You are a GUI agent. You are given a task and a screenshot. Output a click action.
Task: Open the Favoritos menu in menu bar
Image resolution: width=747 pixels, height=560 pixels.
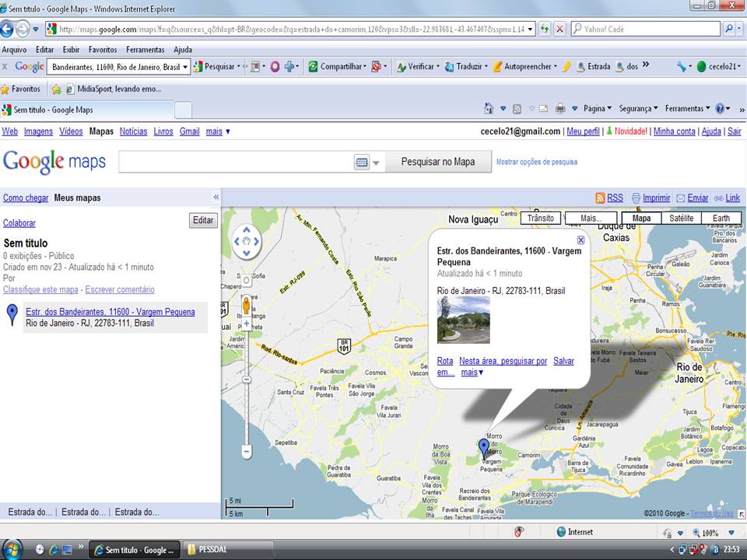point(103,50)
